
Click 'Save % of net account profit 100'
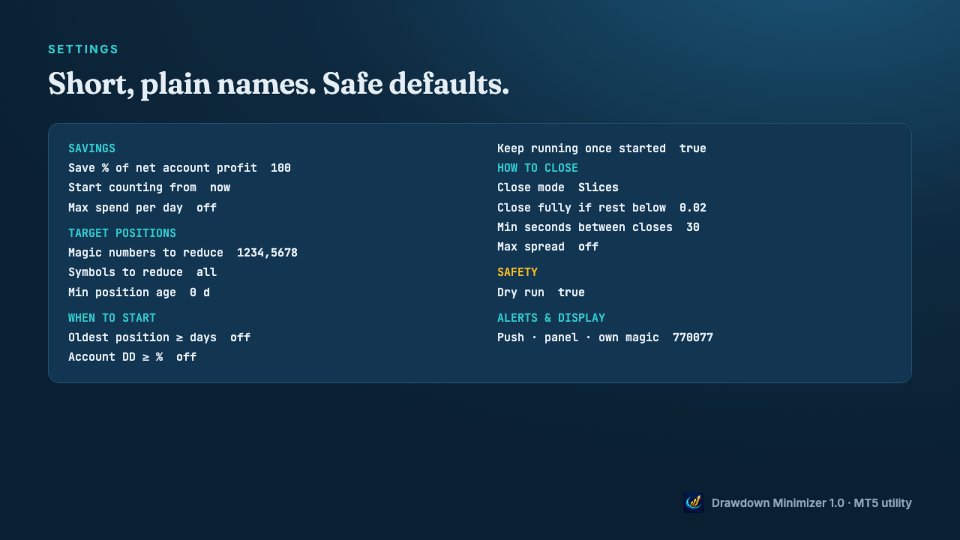(x=179, y=168)
